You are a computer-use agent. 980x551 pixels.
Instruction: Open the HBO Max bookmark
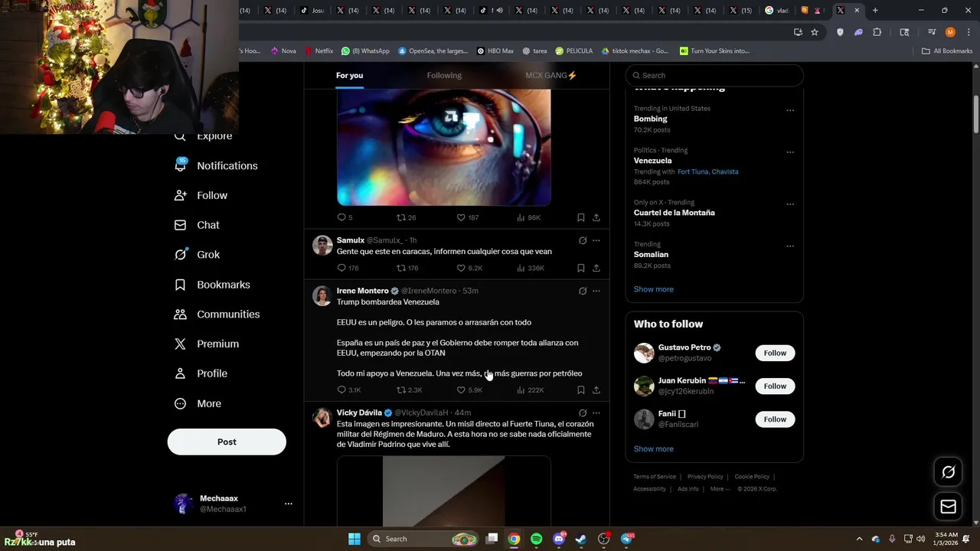495,51
